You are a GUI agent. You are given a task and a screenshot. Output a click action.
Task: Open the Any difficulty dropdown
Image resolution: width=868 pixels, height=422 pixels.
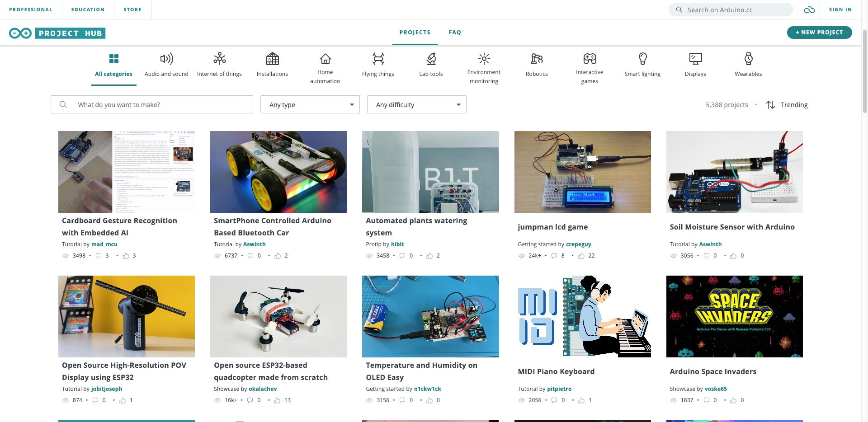coord(417,104)
